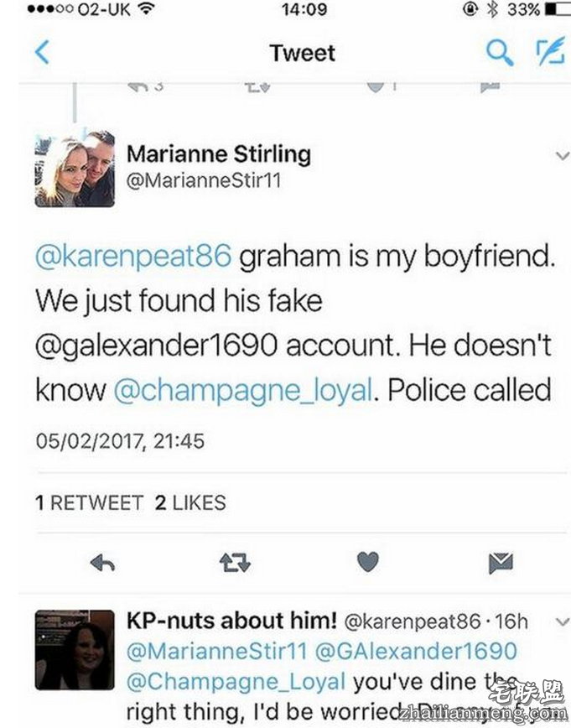The height and width of the screenshot is (728, 571).
Task: Send tweet via direct message envelope
Action: [x=501, y=563]
